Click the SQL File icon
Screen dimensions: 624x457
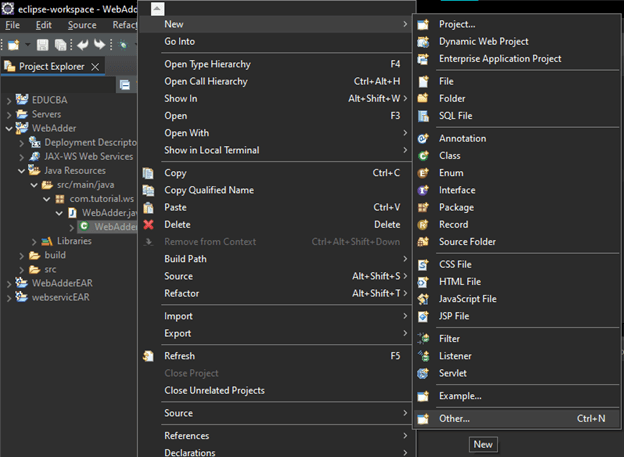coord(423,116)
